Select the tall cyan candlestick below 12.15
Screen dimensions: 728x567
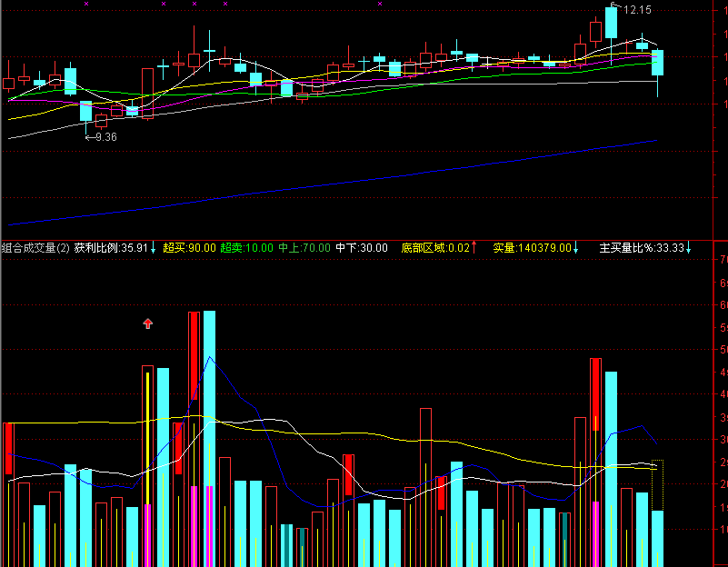pos(611,23)
